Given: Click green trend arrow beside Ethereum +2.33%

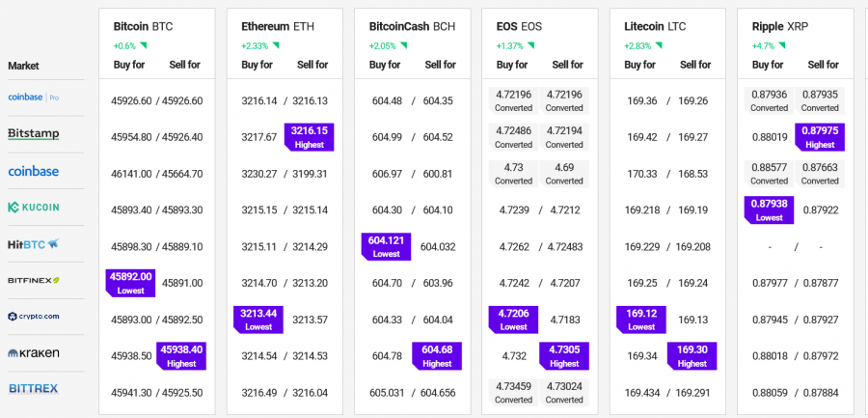Looking at the screenshot, I should (x=276, y=45).
